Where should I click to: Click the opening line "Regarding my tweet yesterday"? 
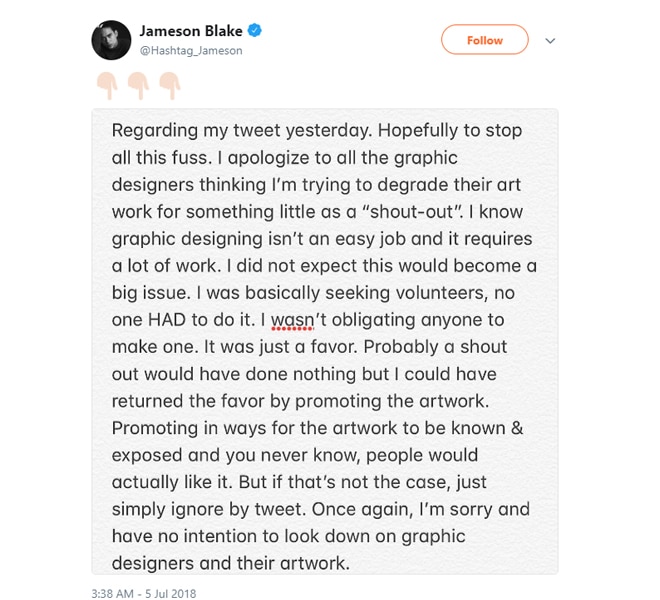point(242,131)
